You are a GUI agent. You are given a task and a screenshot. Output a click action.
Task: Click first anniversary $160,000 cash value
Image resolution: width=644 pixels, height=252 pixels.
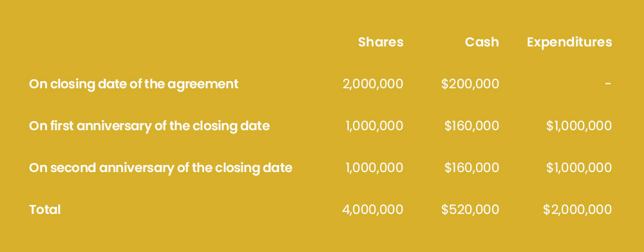coord(472,126)
